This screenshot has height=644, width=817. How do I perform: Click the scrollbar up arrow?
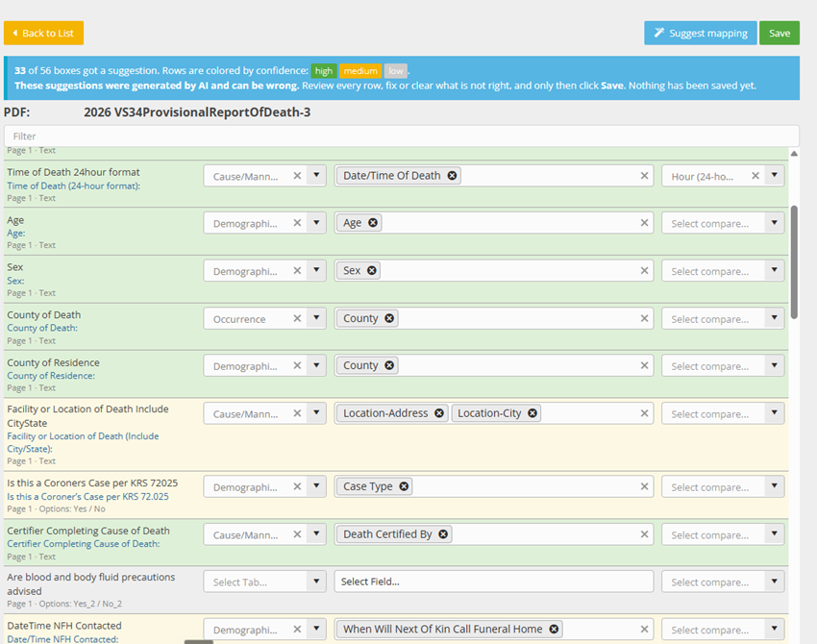794,153
